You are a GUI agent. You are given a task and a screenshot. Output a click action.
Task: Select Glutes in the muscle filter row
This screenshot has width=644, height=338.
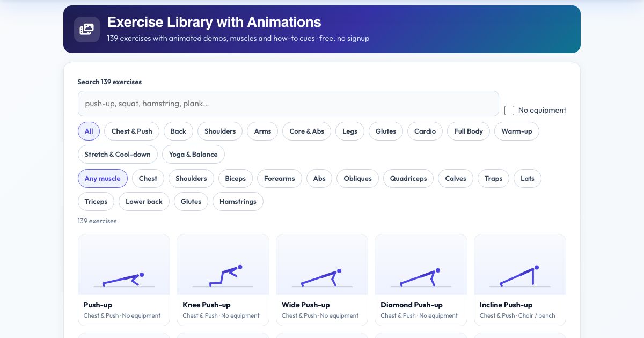pyautogui.click(x=191, y=201)
